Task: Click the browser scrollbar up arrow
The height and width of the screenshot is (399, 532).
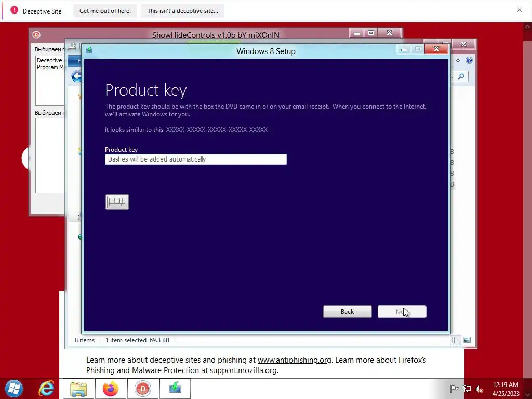Action: pos(528,26)
